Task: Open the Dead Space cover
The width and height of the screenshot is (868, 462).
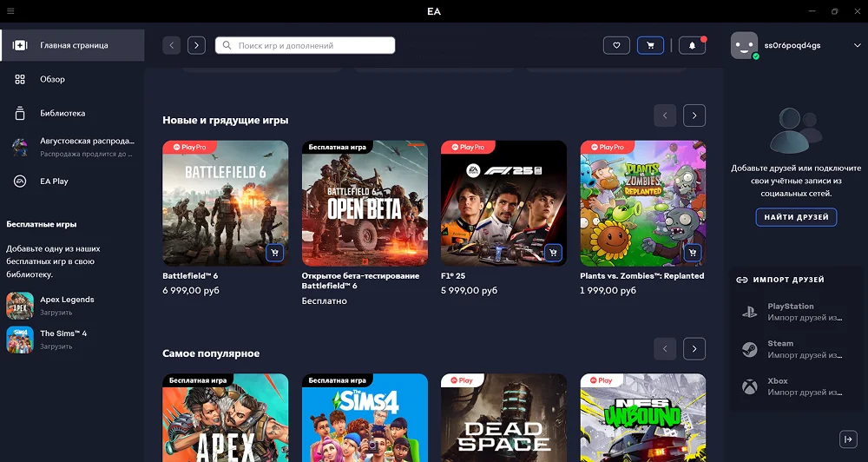Action: tap(503, 418)
